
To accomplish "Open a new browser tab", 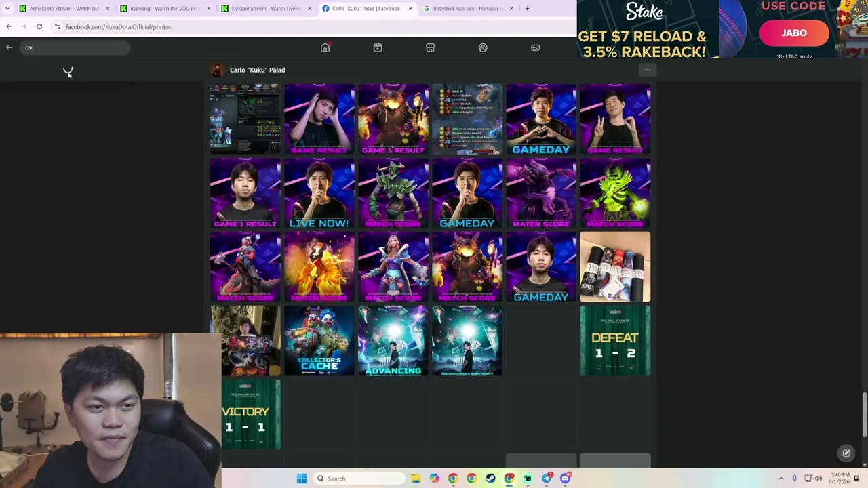I will [527, 9].
